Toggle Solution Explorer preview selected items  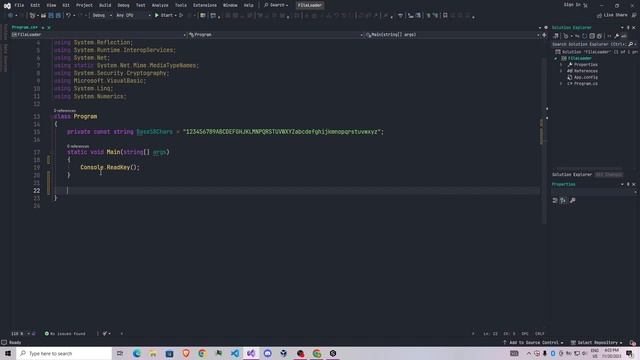coord(624,36)
